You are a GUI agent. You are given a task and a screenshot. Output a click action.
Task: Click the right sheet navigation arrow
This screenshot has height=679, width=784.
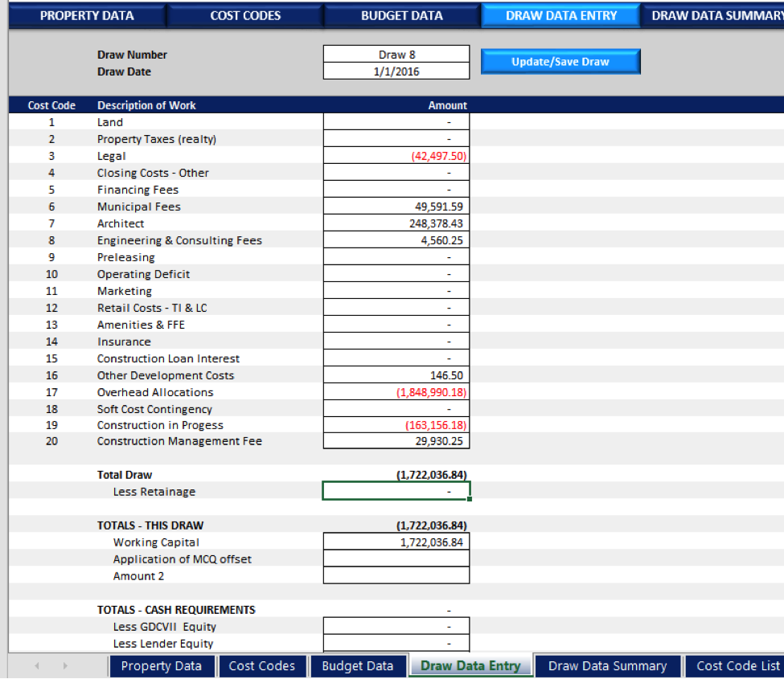[x=64, y=665]
